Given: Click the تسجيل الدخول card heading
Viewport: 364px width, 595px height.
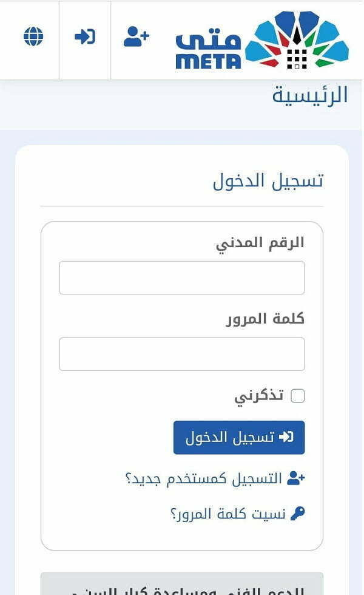Looking at the screenshot, I should [268, 181].
